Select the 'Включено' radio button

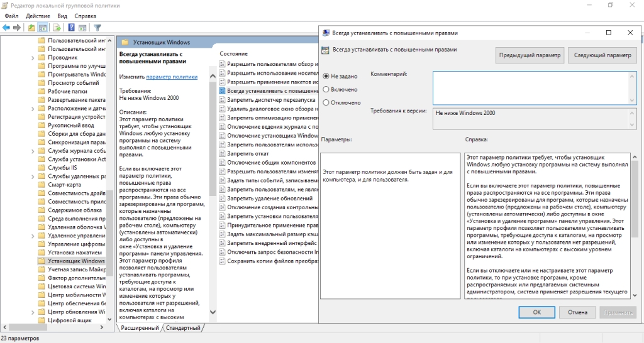coord(326,89)
